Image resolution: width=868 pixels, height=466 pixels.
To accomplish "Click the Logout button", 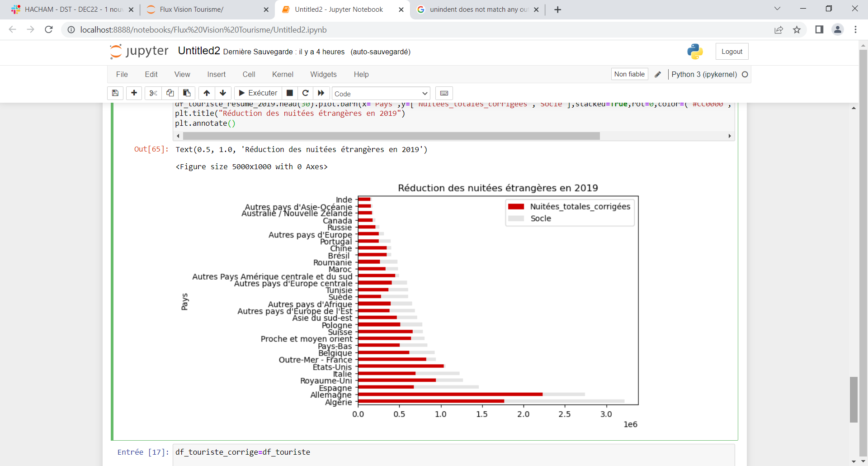I will (732, 52).
